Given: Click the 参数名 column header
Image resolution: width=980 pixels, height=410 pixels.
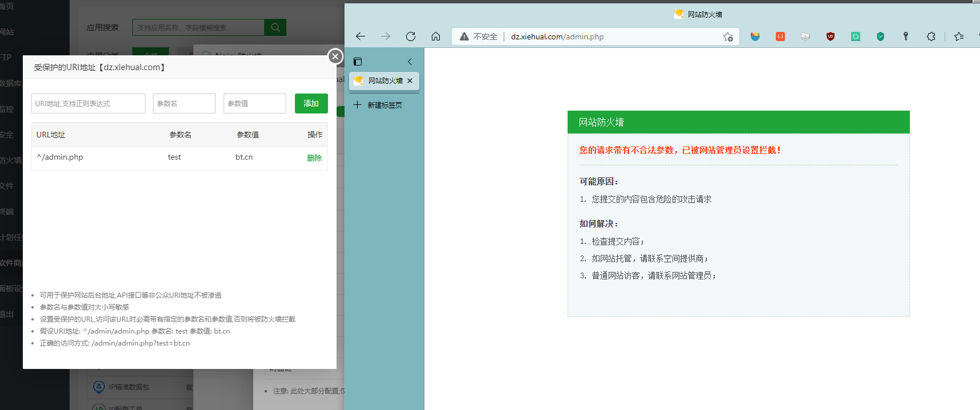Looking at the screenshot, I should point(180,135).
